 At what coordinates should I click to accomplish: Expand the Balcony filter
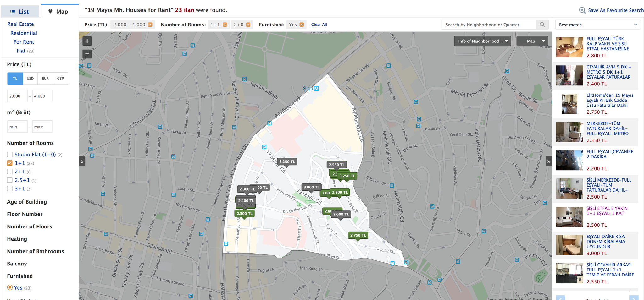[17, 264]
